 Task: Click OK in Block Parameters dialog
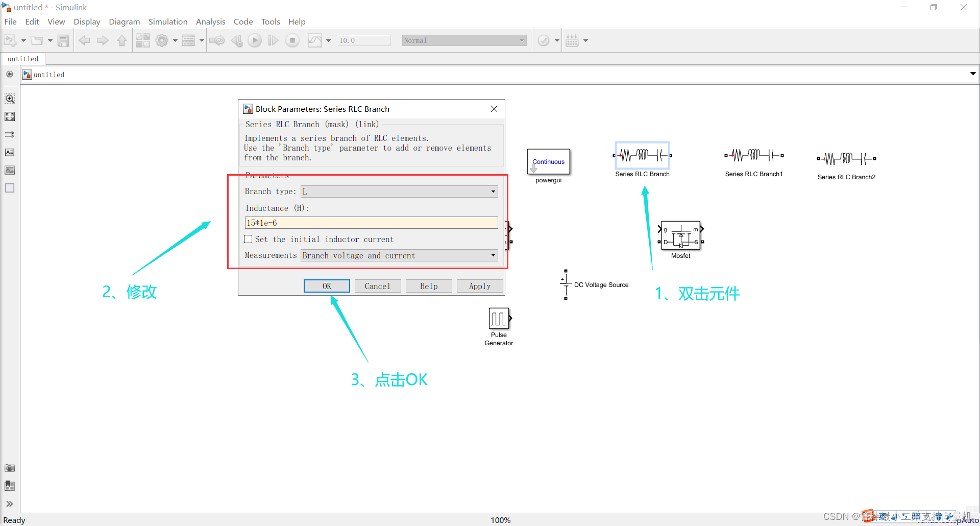pos(327,286)
